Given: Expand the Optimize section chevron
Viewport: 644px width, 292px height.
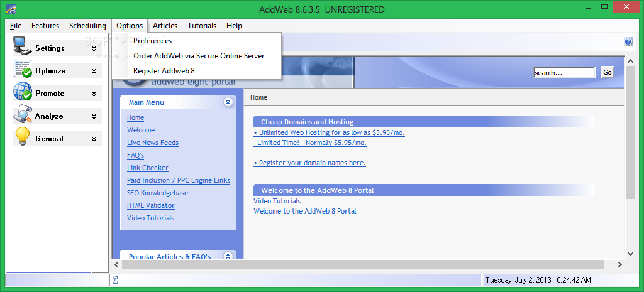Looking at the screenshot, I should [94, 72].
